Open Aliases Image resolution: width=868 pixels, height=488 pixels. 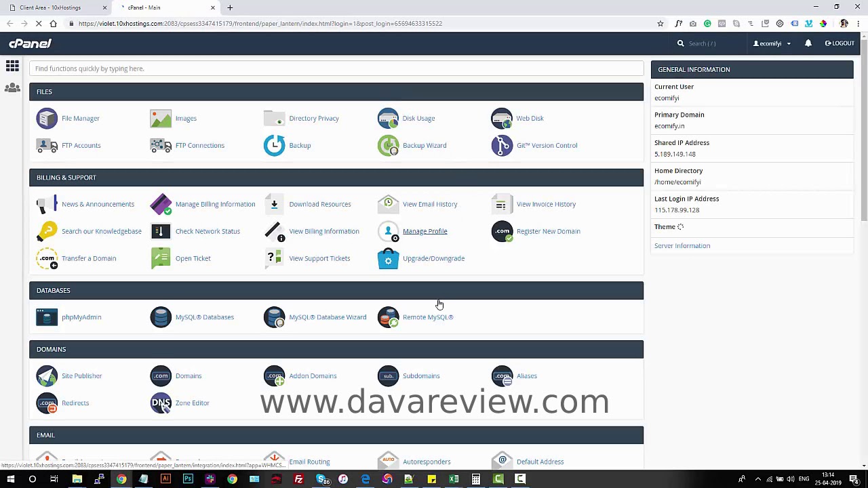point(527,375)
